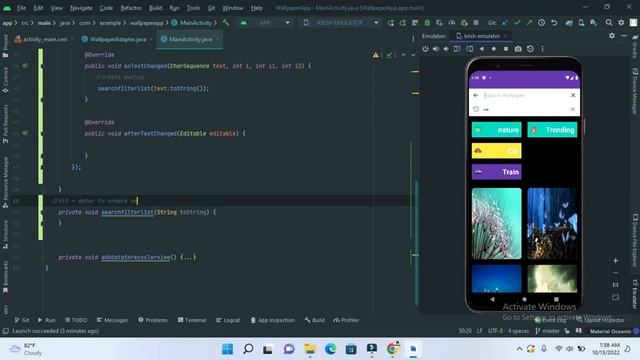Open the blue butterflies wallpaper thumbnail
640x360 pixels.
(x=552, y=223)
